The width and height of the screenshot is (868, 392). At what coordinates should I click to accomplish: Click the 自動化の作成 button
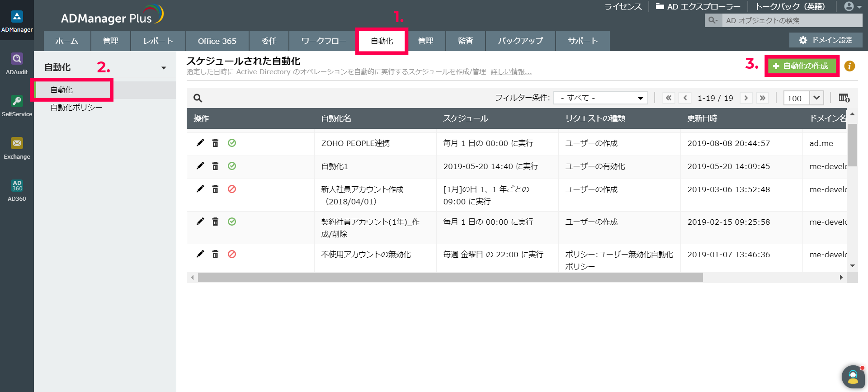801,66
